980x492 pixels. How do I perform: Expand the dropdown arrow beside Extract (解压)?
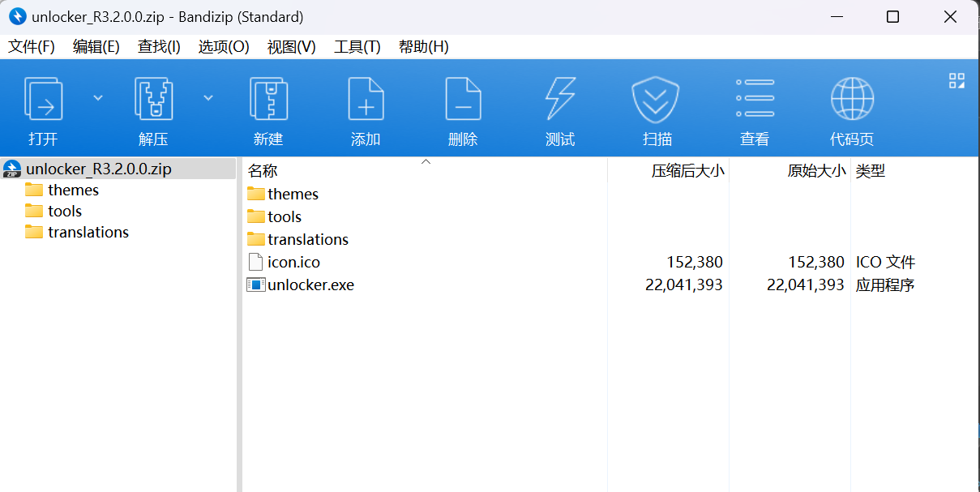pyautogui.click(x=208, y=97)
